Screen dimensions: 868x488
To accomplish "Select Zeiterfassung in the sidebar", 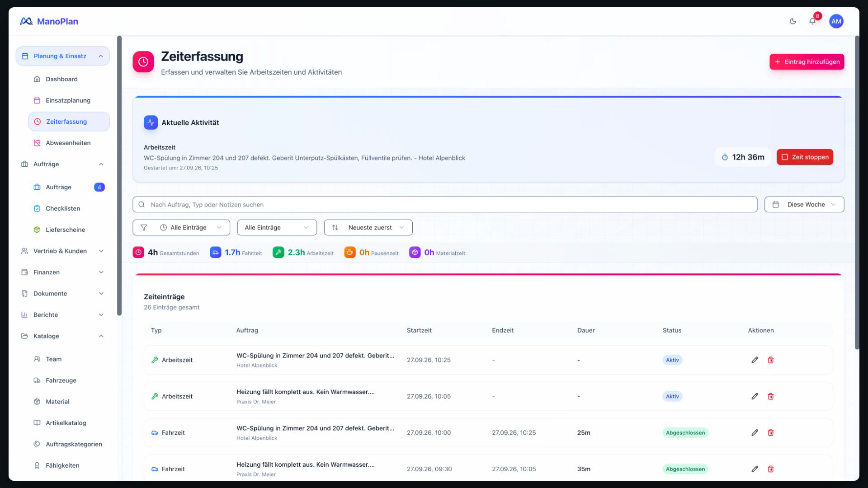I will click(x=69, y=122).
